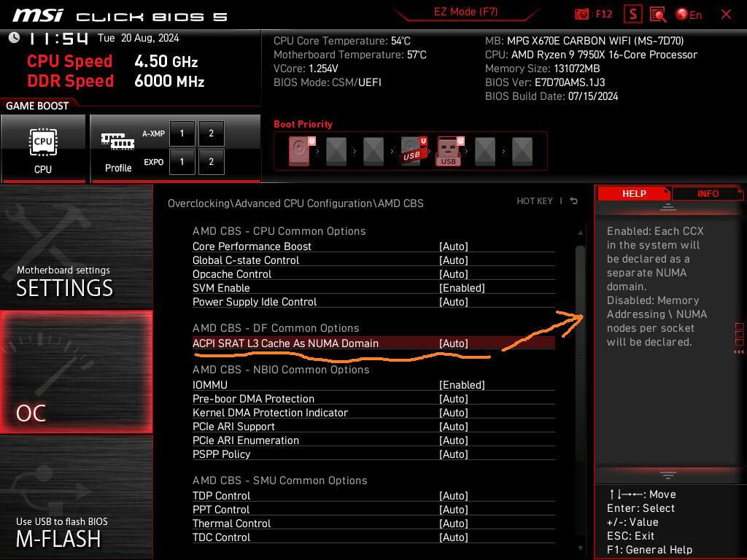The image size is (747, 560).
Task: Select the first hard drive boot device
Action: 300,152
